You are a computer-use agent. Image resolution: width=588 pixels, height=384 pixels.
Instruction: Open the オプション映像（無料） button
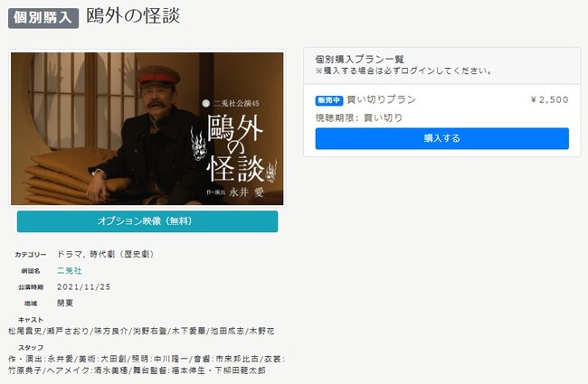tap(147, 221)
